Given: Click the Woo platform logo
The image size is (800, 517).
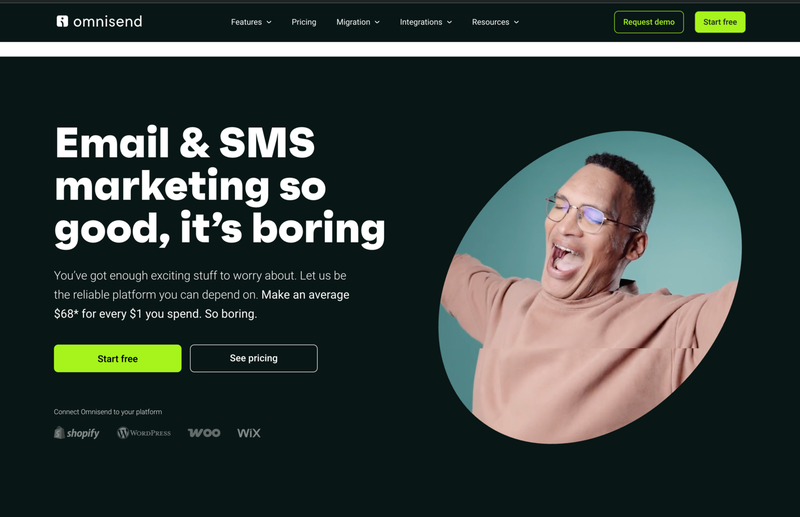Looking at the screenshot, I should click(204, 433).
